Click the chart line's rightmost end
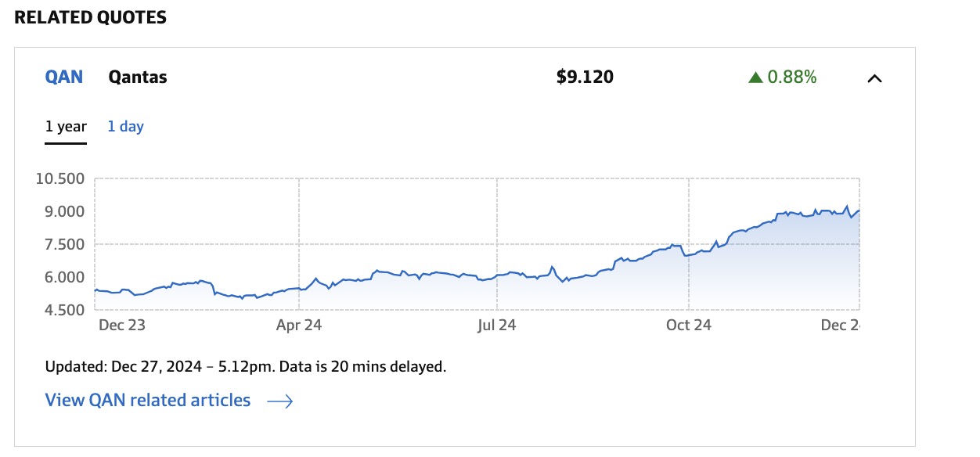The image size is (980, 457). click(x=859, y=211)
